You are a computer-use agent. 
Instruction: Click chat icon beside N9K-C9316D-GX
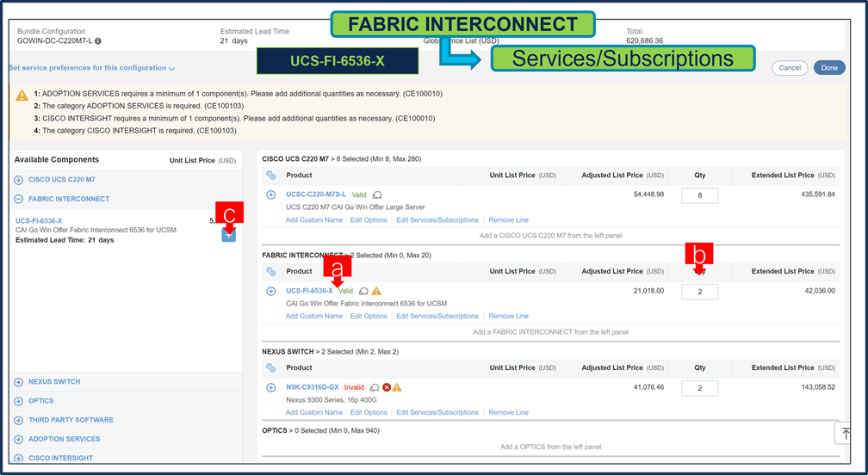coord(375,387)
